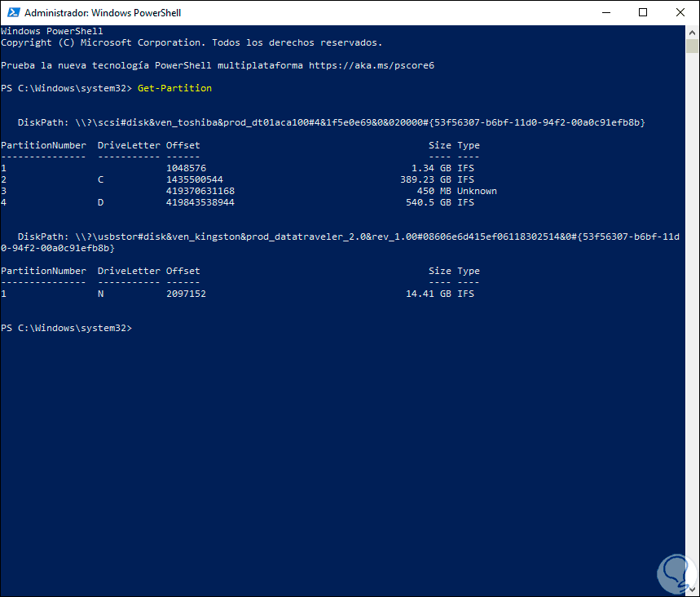Click drive letter N
Screen dimensions: 700x597
tap(100, 294)
